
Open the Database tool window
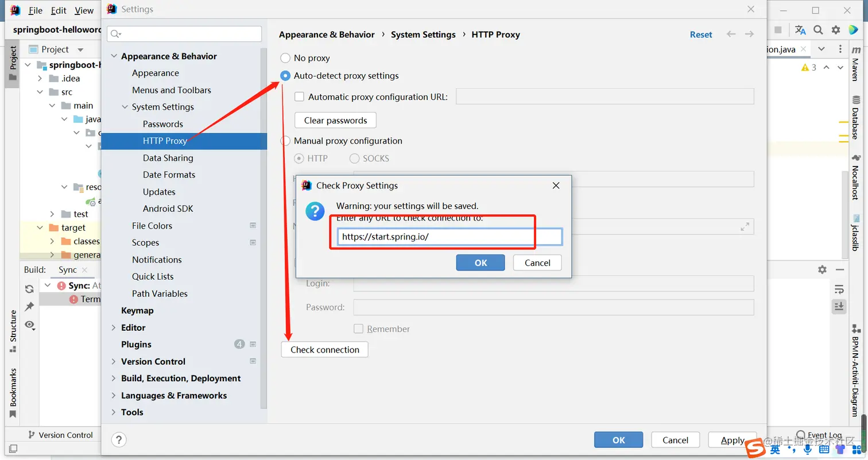pyautogui.click(x=855, y=118)
